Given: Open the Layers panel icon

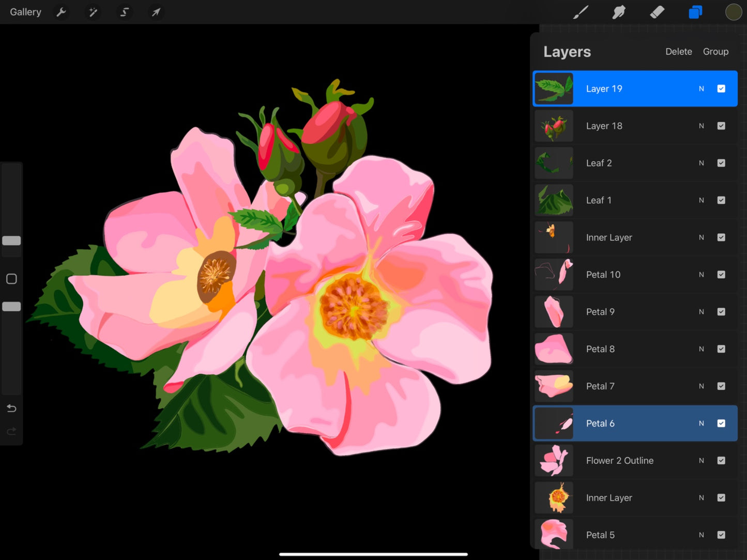Looking at the screenshot, I should 695,12.
